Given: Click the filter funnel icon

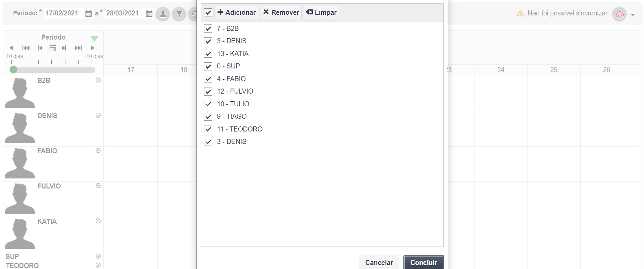Looking at the screenshot, I should pos(179,14).
